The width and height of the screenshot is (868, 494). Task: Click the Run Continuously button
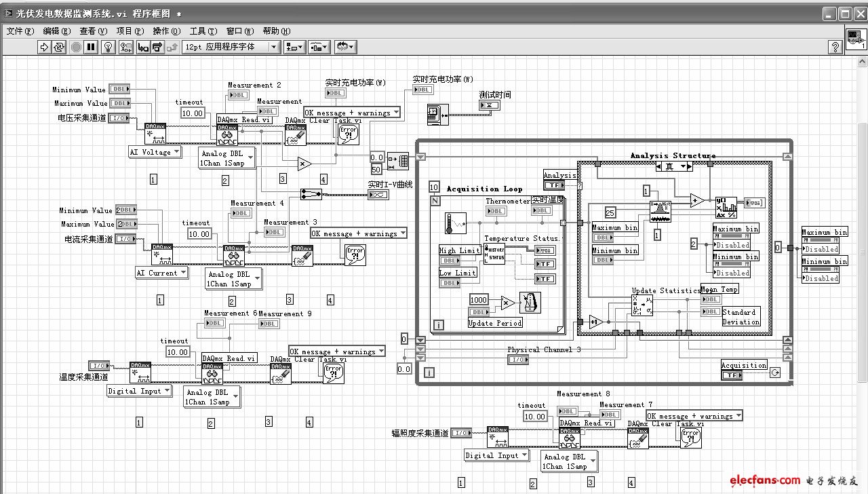click(x=59, y=47)
